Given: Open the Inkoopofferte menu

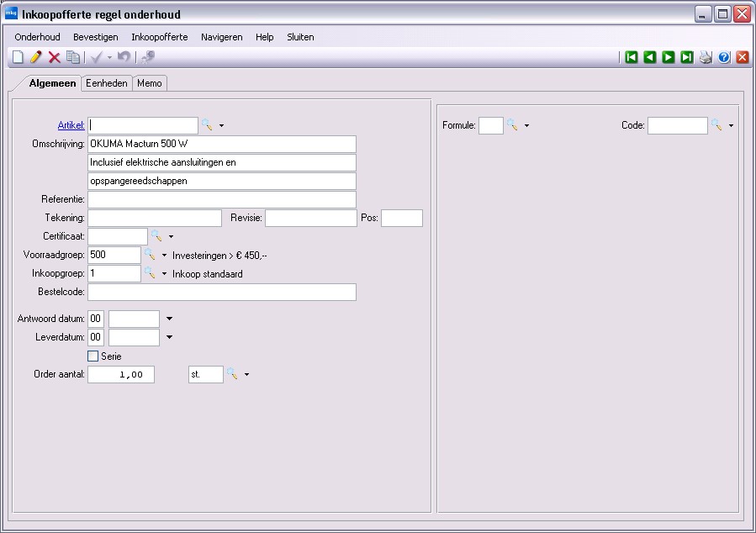Looking at the screenshot, I should coord(160,37).
